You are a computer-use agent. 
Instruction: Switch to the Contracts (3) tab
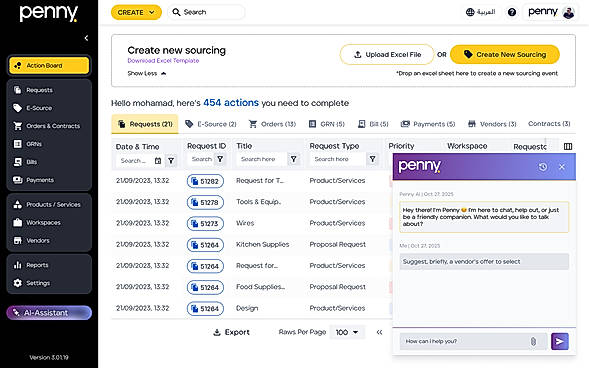549,124
